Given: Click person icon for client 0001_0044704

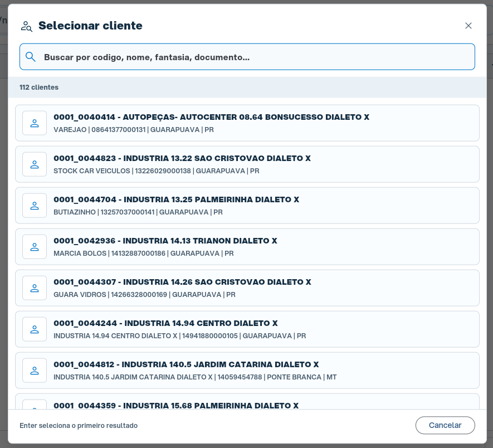Looking at the screenshot, I should tap(35, 206).
